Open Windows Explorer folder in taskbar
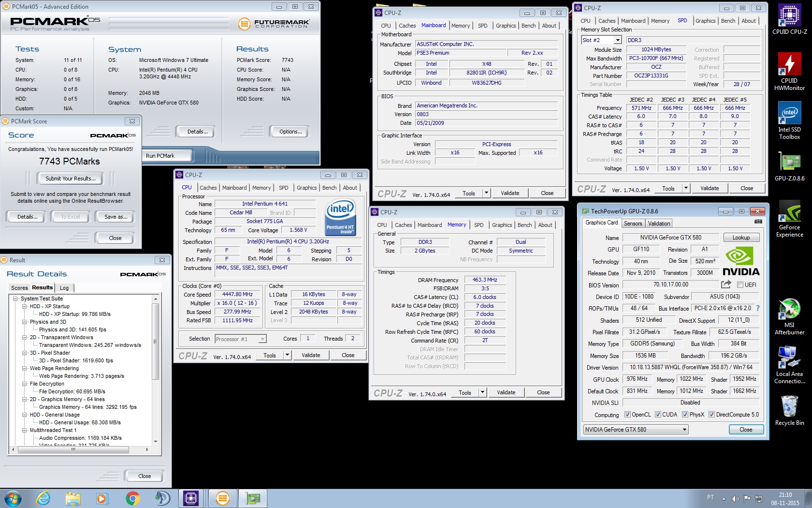The image size is (812, 508). tap(73, 498)
